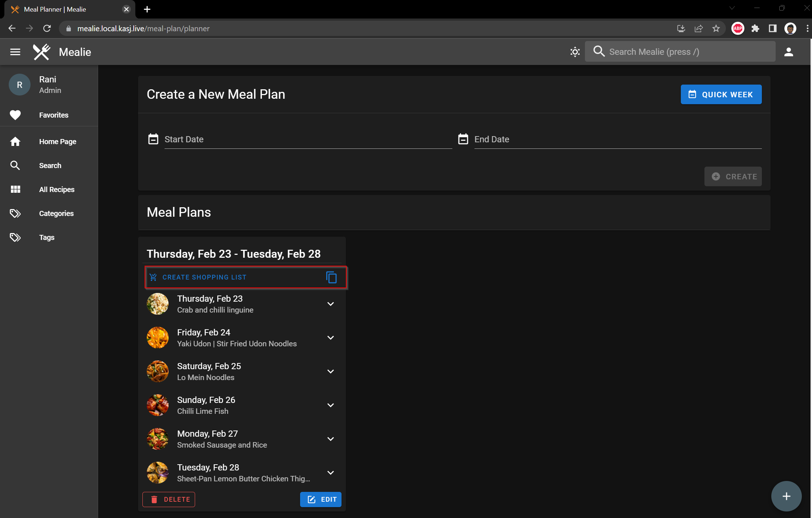Expand the Monday, Feb 27 meal entry
This screenshot has width=812, height=518.
(330, 439)
